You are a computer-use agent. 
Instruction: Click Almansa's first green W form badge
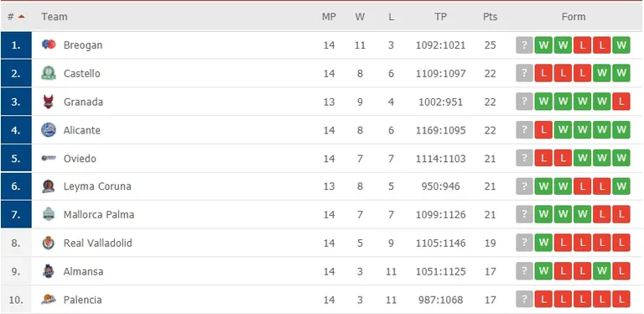click(x=543, y=271)
